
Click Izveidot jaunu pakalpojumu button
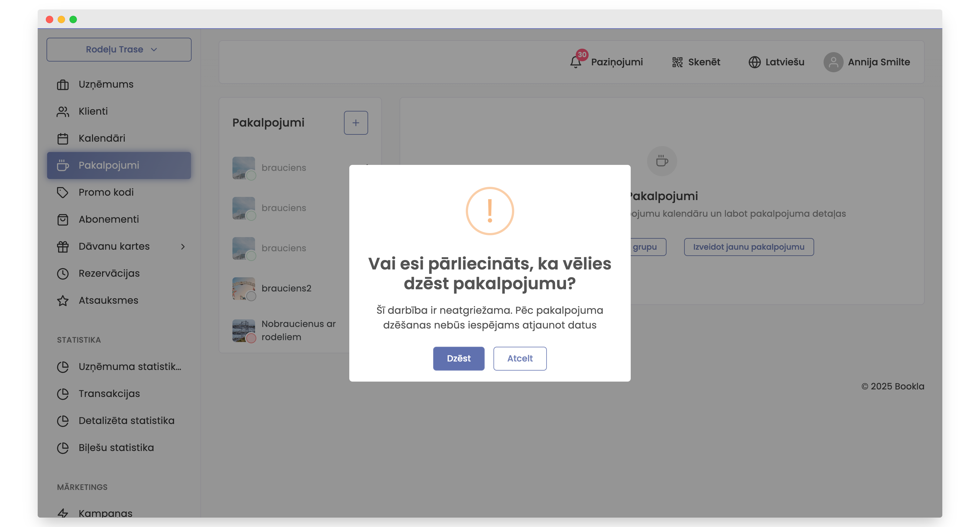coord(748,247)
